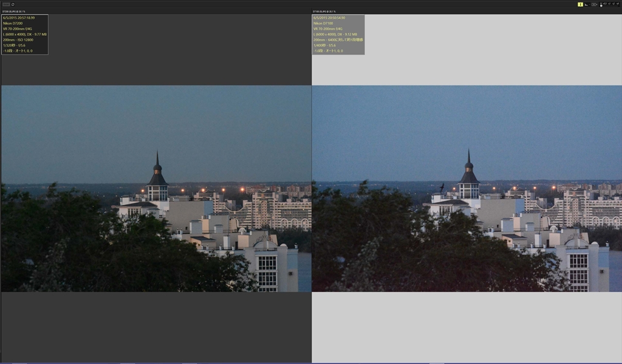Click "VR 70-200mm f/4G" in the D7200 info box
Image resolution: width=622 pixels, height=364 pixels.
point(18,29)
